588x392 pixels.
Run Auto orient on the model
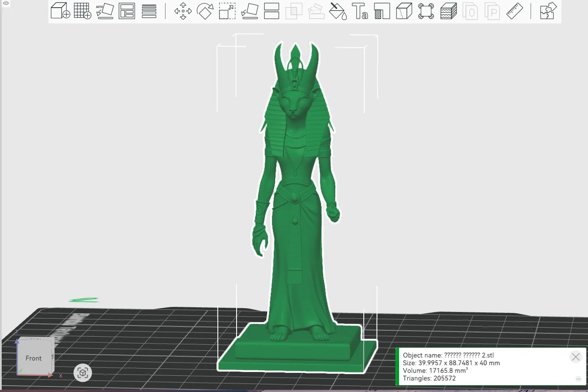coord(105,11)
